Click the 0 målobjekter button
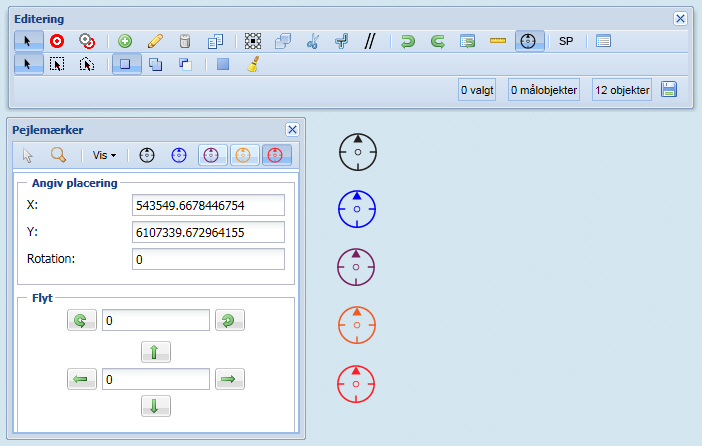Viewport: 702px width, 446px height. (544, 90)
